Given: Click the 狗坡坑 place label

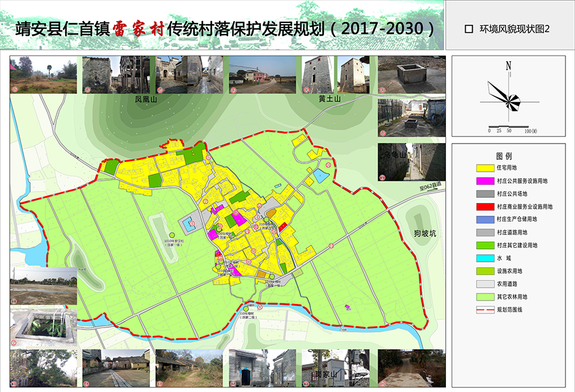Looking at the screenshot, I should 425,233.
